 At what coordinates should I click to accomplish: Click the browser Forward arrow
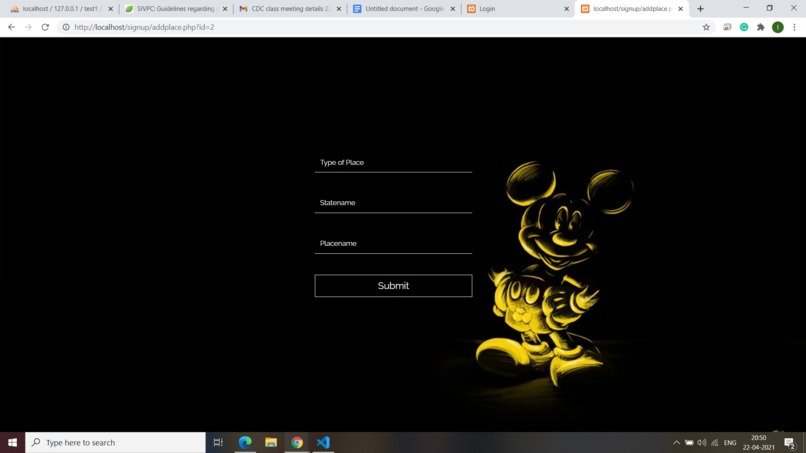click(28, 27)
